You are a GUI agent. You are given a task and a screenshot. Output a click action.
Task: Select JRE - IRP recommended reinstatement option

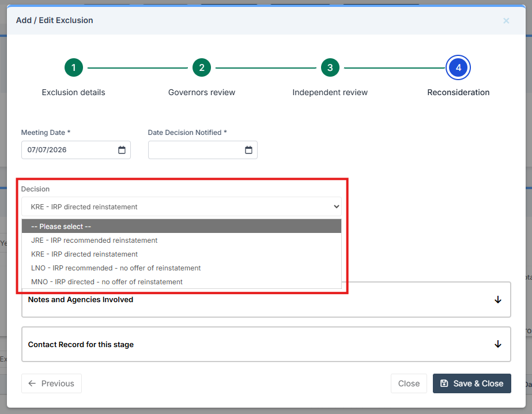(x=182, y=240)
